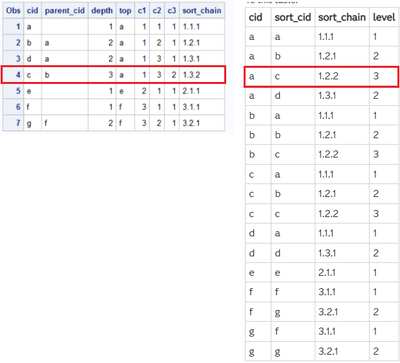Click top value f in Obs row 6
The height and width of the screenshot is (363, 400).
coord(121,107)
